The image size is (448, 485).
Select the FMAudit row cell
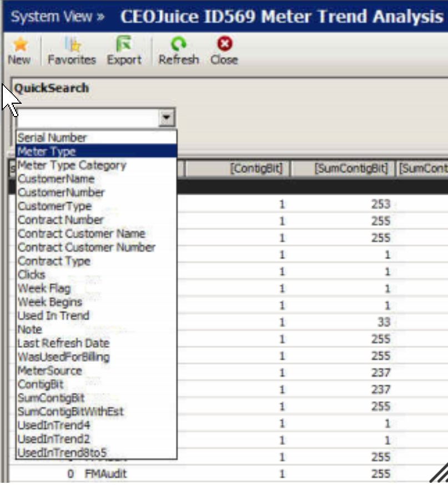pos(105,473)
